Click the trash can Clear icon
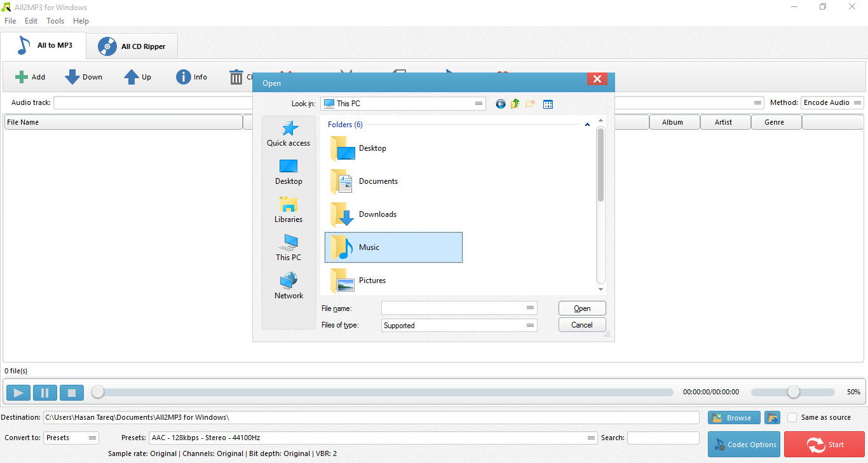Viewport: 868px width, 463px height. (236, 77)
